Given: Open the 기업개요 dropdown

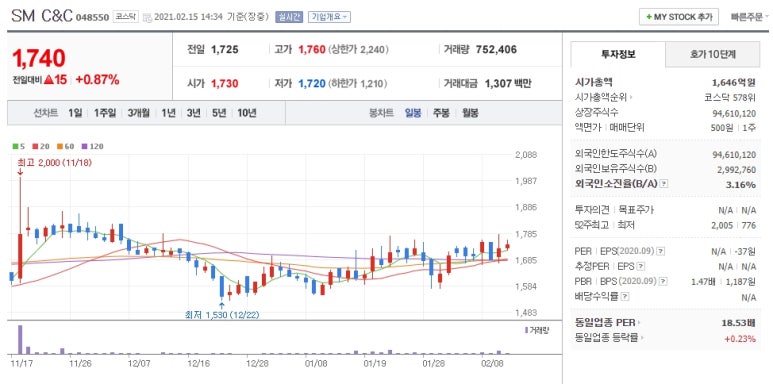Looking at the screenshot, I should click(329, 17).
